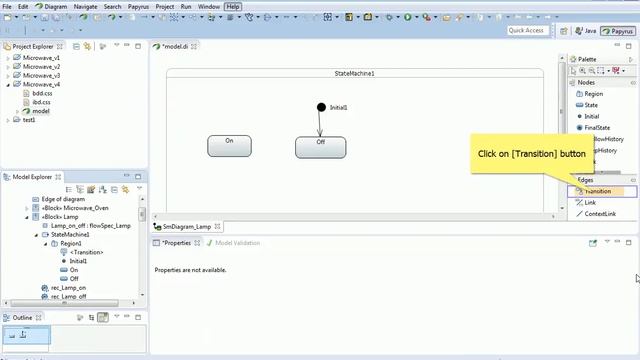Click the palette Zoom Out tool

(591, 71)
